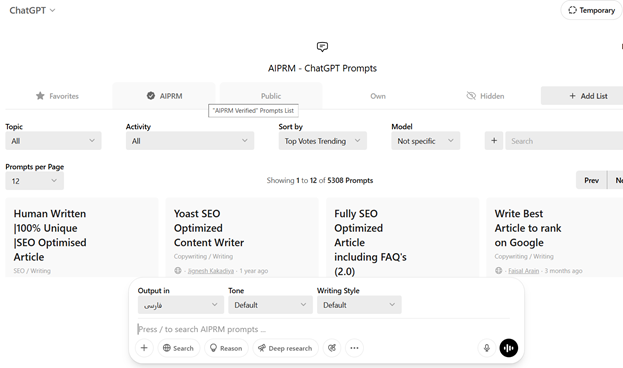The image size is (623, 368).
Task: Expand the Sort by Top Votes Trending dropdown
Action: 322,141
